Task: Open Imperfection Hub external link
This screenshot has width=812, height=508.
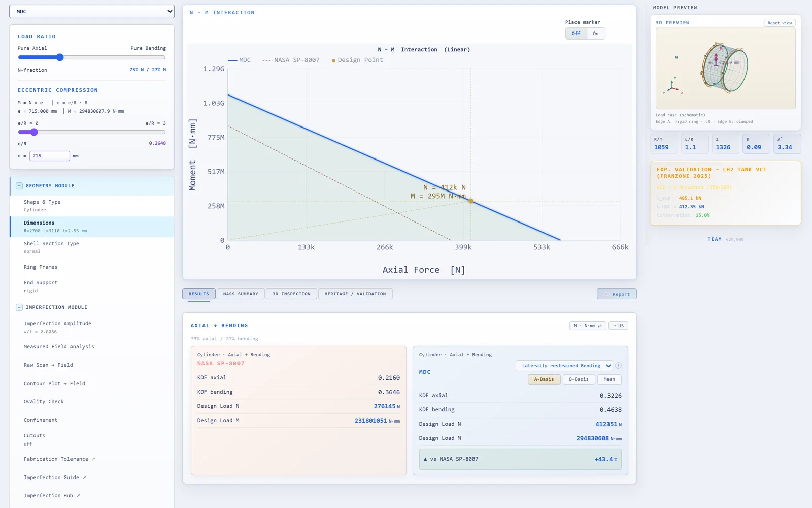Action: (92, 496)
